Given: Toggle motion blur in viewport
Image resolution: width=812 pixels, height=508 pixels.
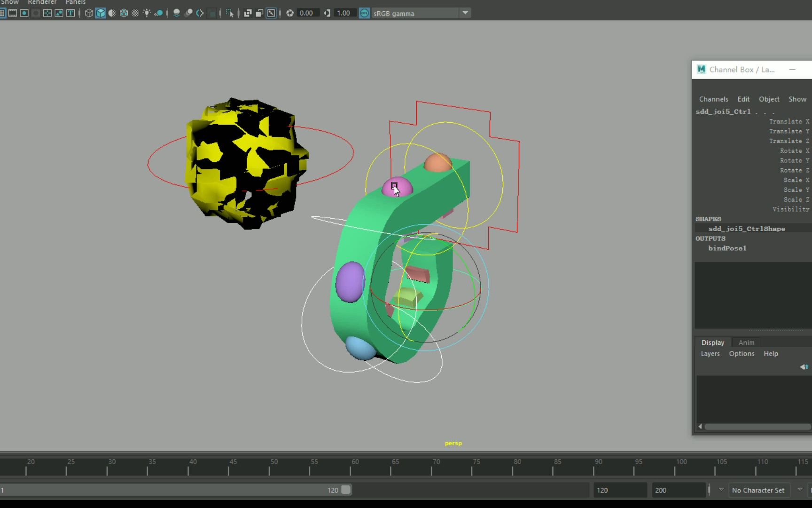Looking at the screenshot, I should [188, 13].
